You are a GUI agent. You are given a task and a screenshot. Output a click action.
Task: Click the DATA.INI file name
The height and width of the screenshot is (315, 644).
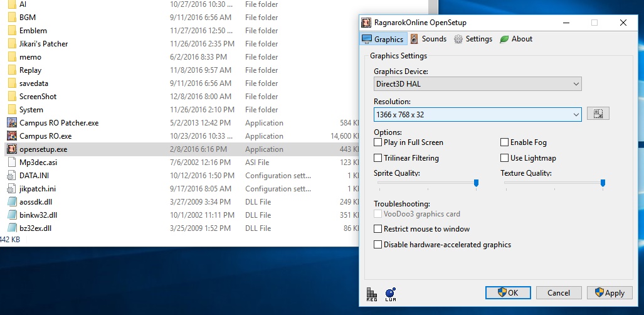(x=34, y=176)
